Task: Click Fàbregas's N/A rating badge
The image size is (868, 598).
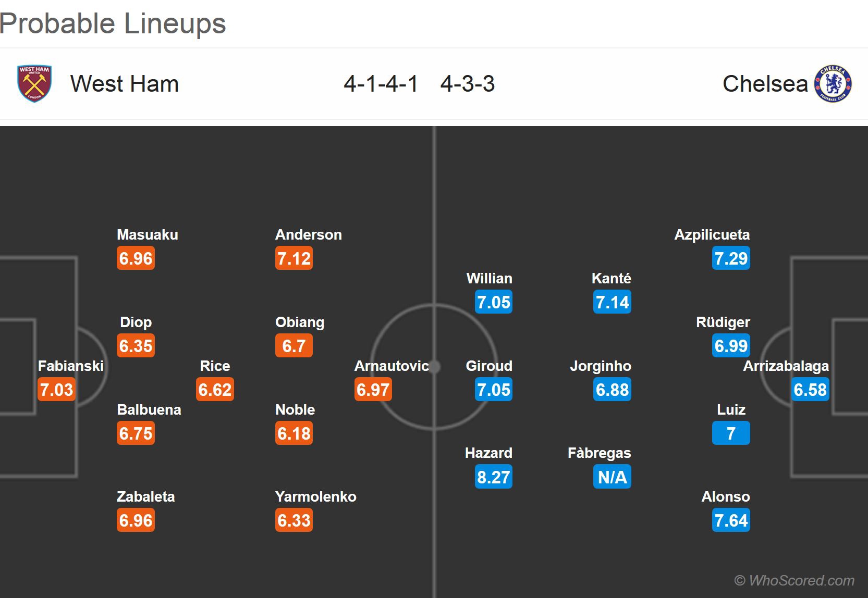Action: (612, 477)
